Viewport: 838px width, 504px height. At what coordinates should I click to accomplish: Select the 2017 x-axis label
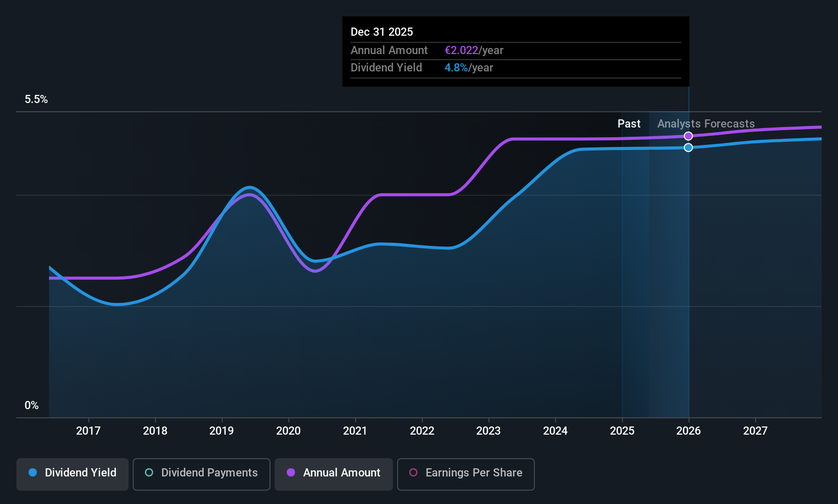(88, 431)
